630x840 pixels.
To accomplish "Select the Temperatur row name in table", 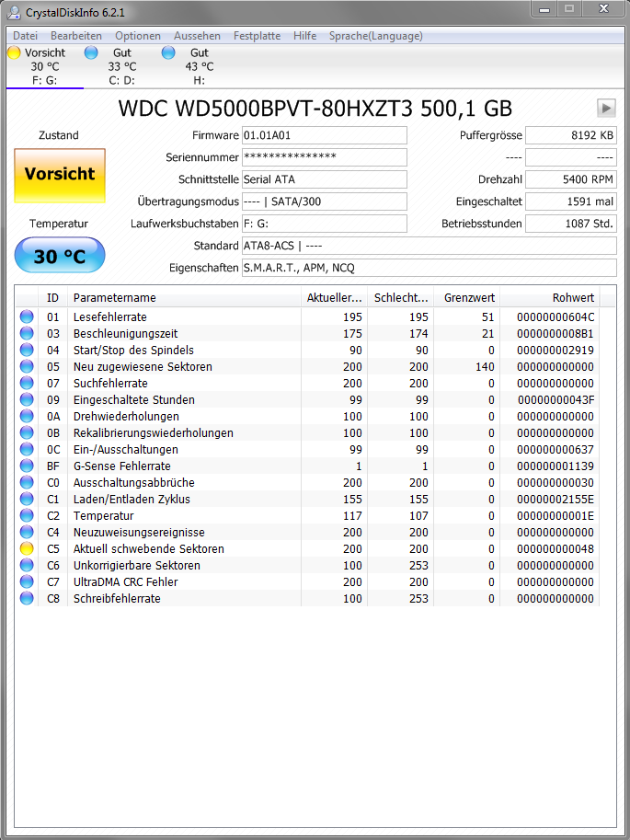I will [x=103, y=516].
